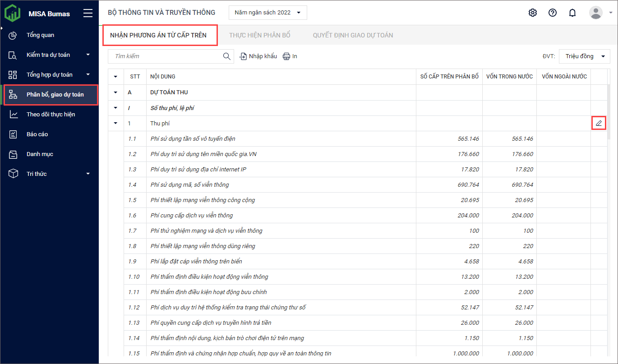Click the Nhập khẩu import button

coord(258,56)
